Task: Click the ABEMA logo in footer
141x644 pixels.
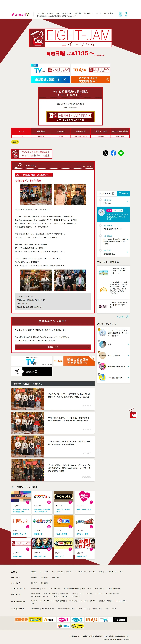Action: [120, 620]
